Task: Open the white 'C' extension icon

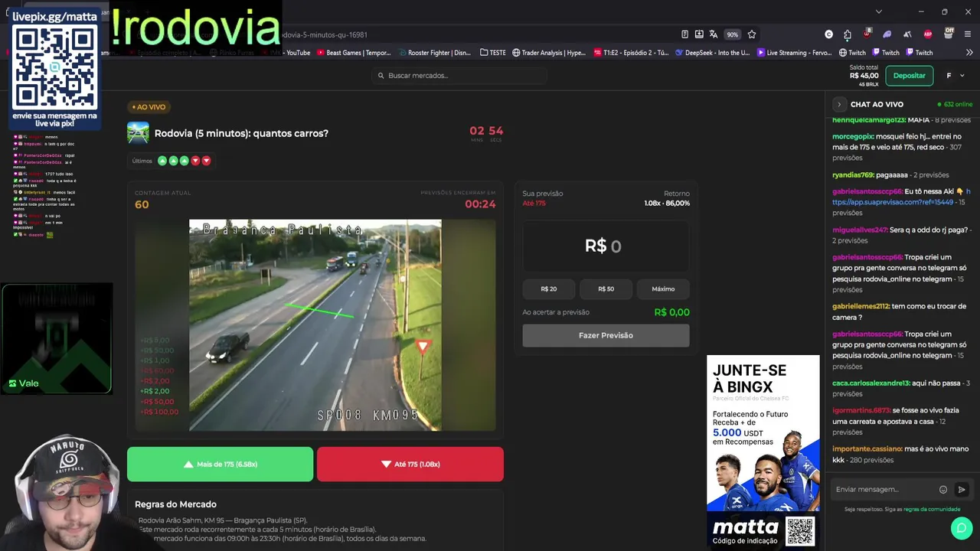Action: (x=828, y=34)
